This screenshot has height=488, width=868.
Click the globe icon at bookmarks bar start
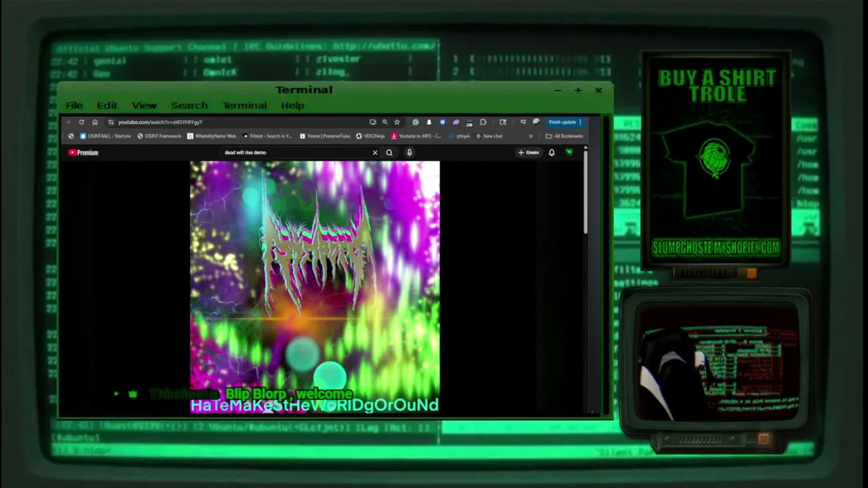coord(71,136)
